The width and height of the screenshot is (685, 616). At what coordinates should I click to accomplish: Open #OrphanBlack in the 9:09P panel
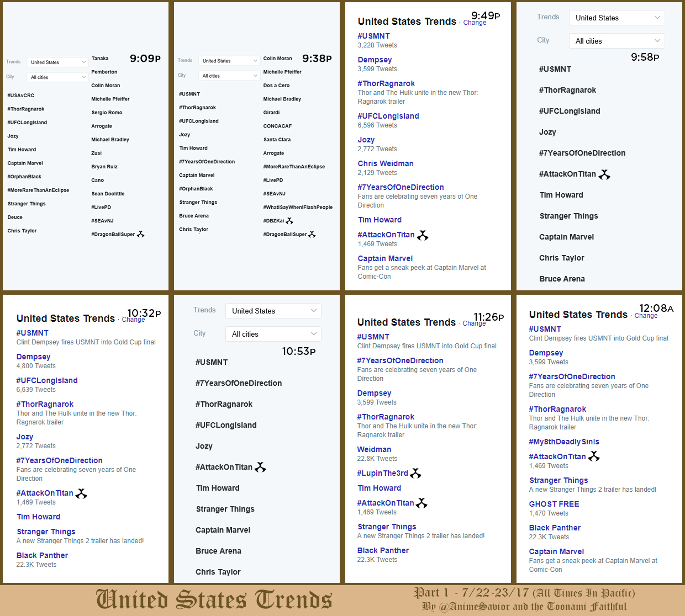click(24, 177)
